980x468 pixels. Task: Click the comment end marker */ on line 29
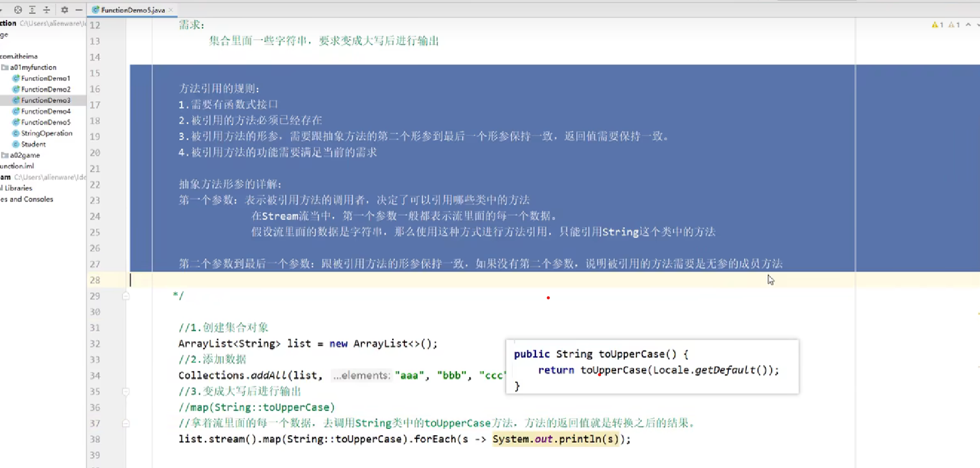(178, 296)
